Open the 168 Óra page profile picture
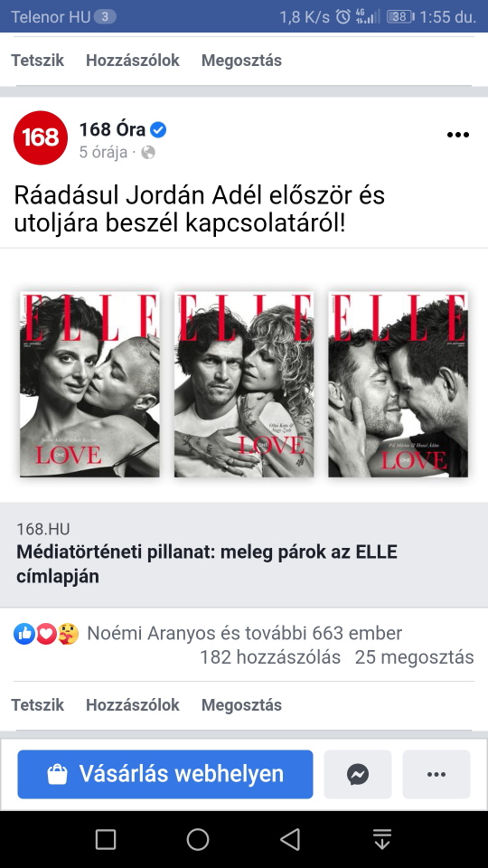Viewport: 488px width, 868px height. 41,137
